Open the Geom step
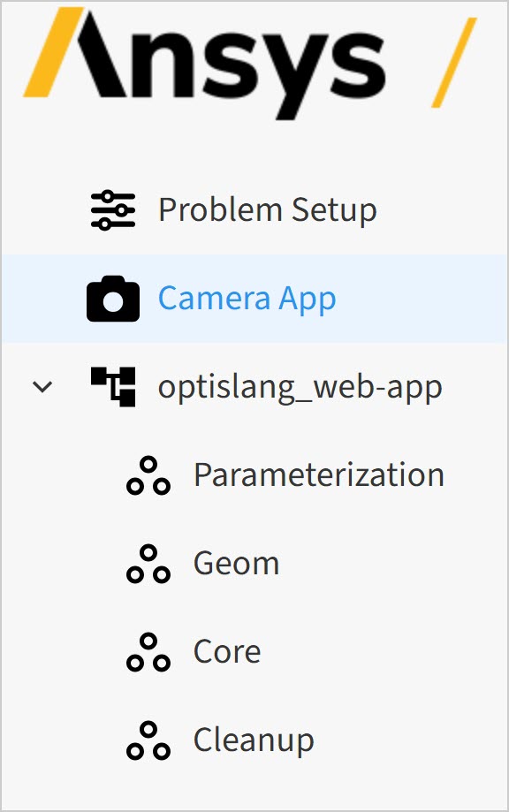The image size is (509, 812). pos(236,564)
